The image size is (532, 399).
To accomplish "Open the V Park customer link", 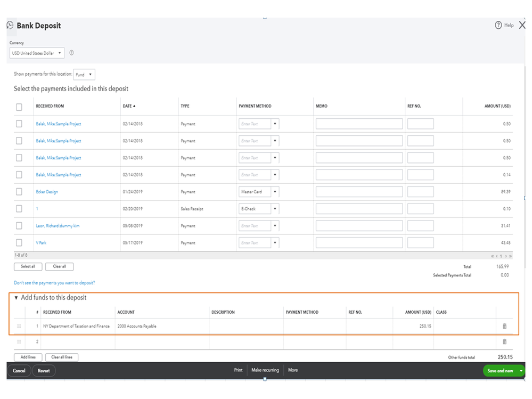I will point(41,242).
